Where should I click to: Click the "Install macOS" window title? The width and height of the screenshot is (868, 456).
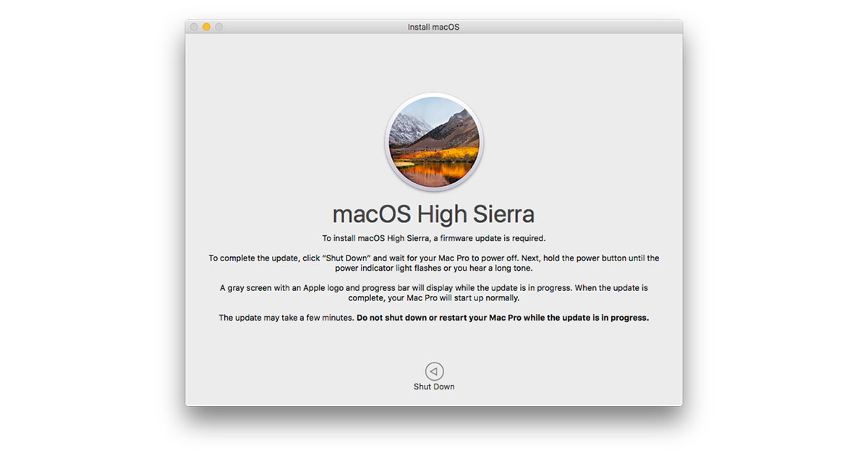[434, 27]
